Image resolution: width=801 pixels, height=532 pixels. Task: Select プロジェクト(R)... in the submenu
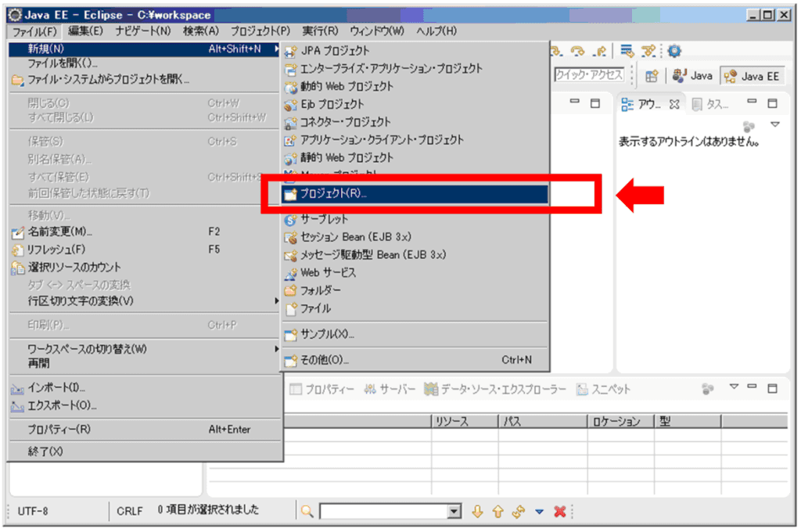point(415,194)
